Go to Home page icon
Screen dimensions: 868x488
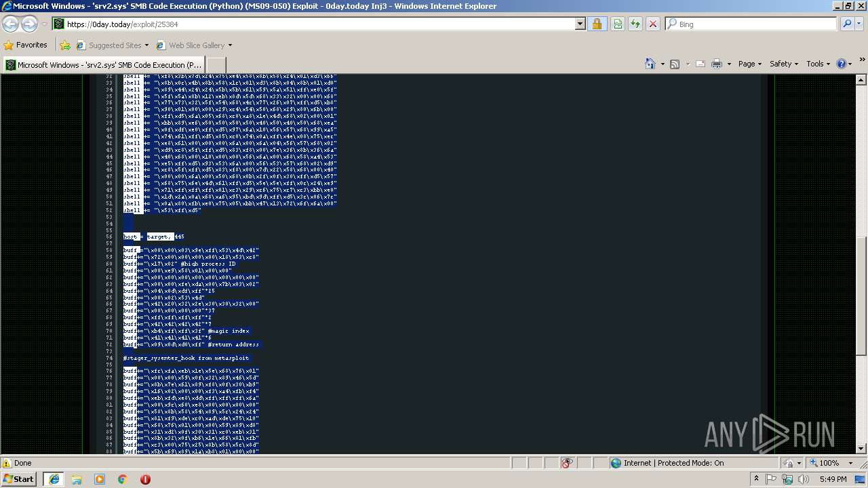(x=650, y=64)
